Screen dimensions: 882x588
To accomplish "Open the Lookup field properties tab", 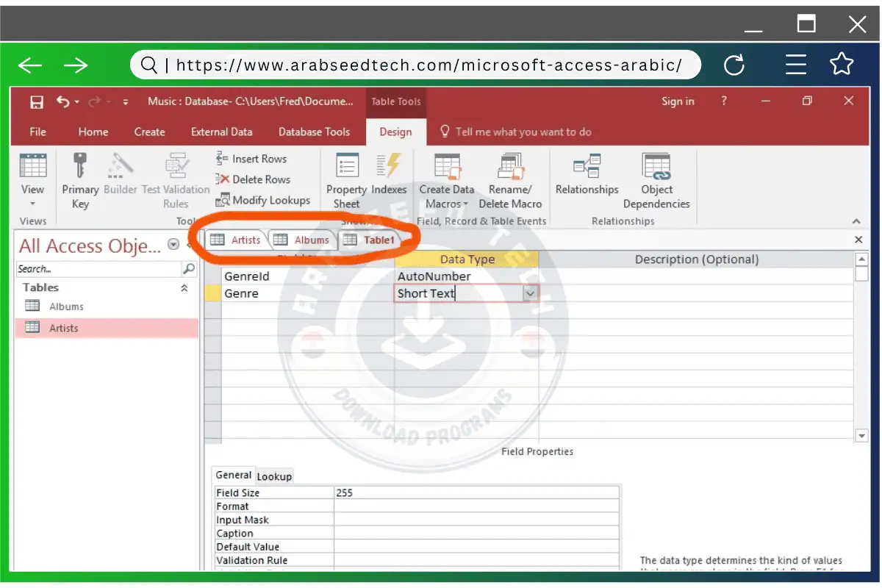I will [x=274, y=476].
